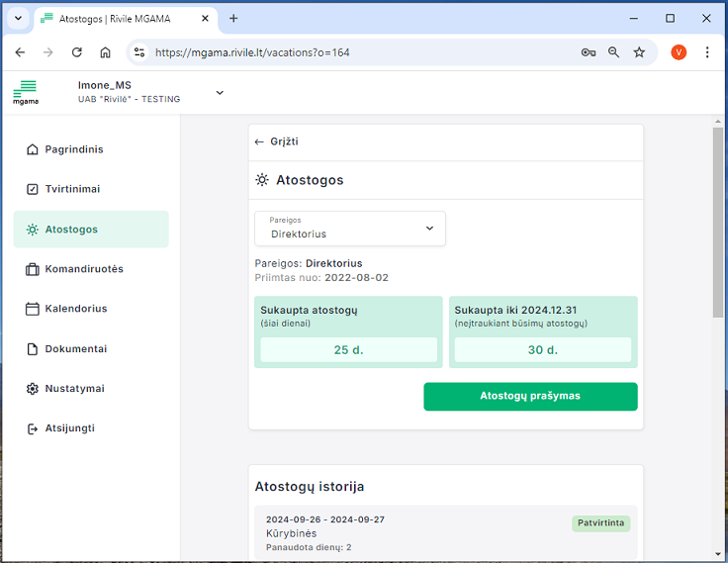Expand the browser tab search dropdown
The width and height of the screenshot is (728, 563).
click(x=18, y=19)
